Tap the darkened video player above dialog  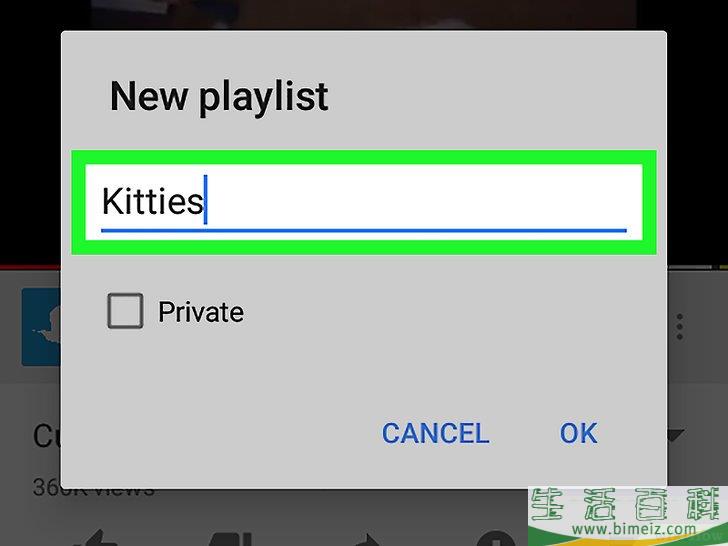click(364, 15)
